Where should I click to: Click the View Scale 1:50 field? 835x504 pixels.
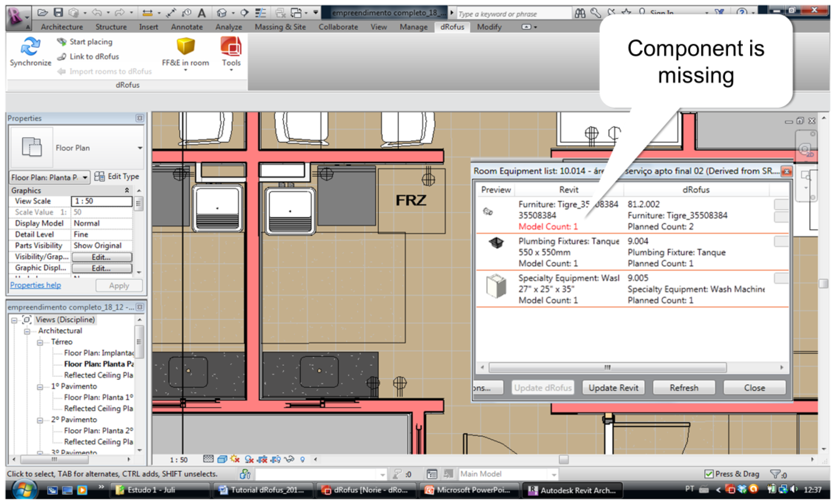click(102, 201)
